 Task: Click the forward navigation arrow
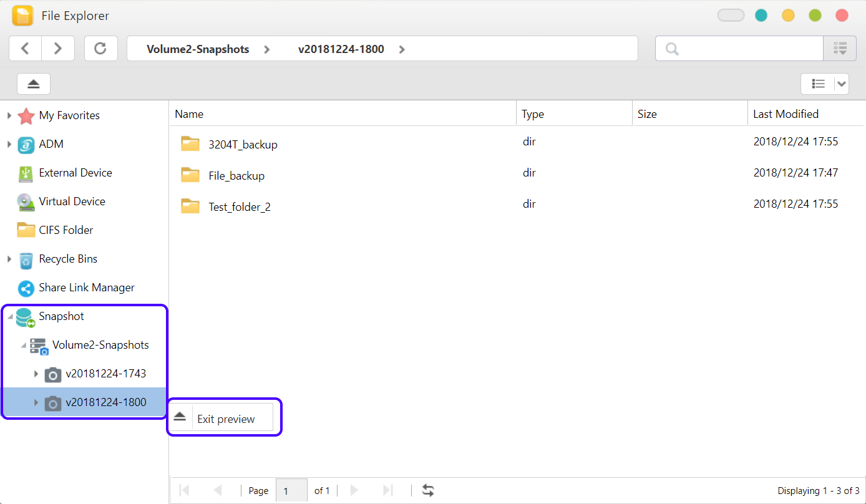(x=58, y=49)
